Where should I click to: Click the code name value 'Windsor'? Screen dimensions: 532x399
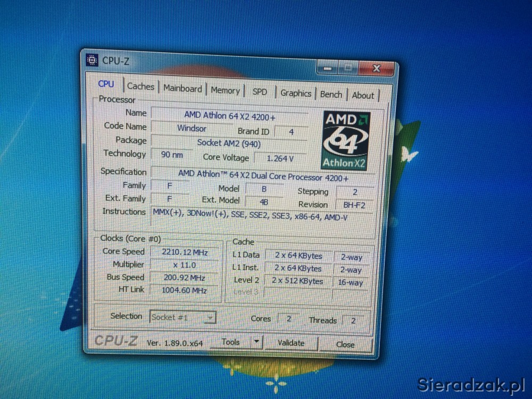coord(192,129)
